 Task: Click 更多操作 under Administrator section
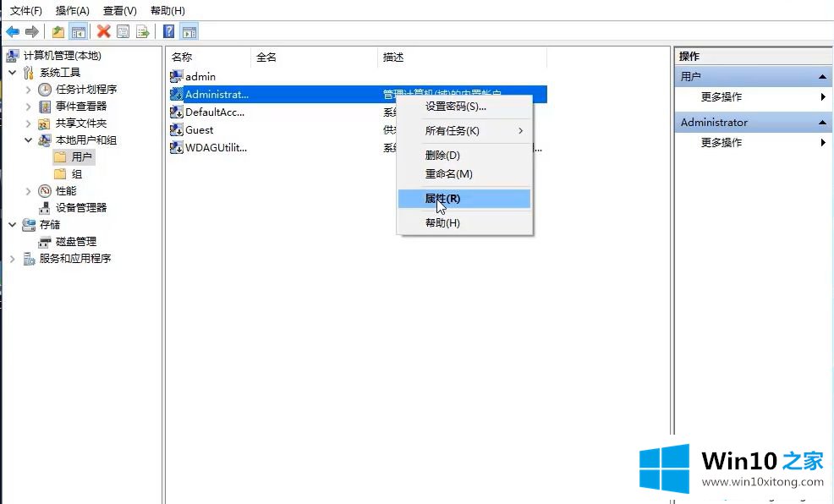(x=722, y=143)
